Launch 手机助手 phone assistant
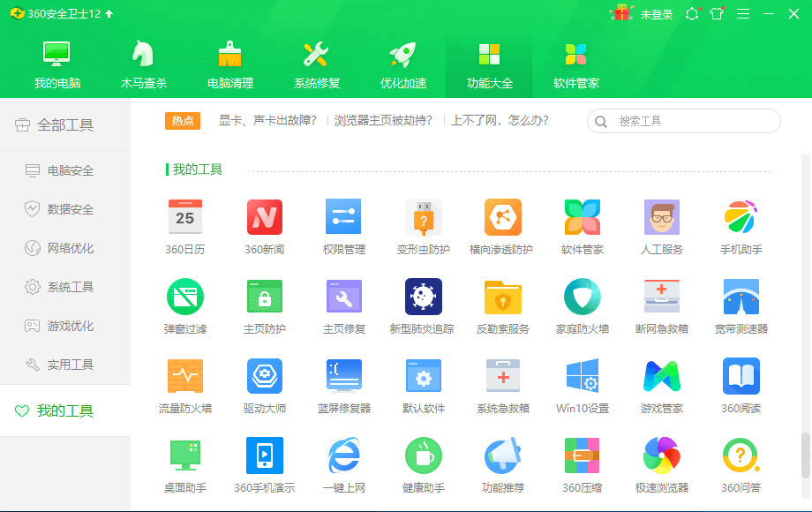Image resolution: width=812 pixels, height=512 pixels. (x=741, y=227)
